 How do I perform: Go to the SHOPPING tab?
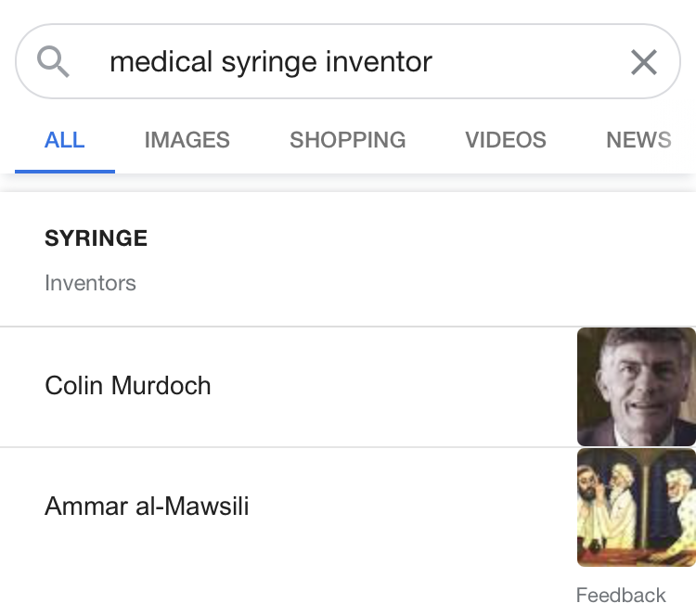coord(348,140)
